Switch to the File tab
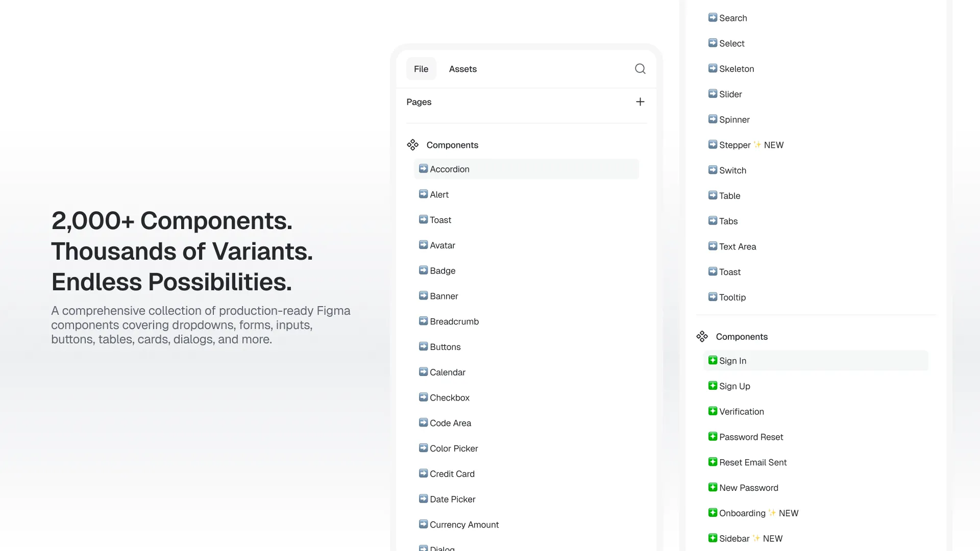 point(421,69)
